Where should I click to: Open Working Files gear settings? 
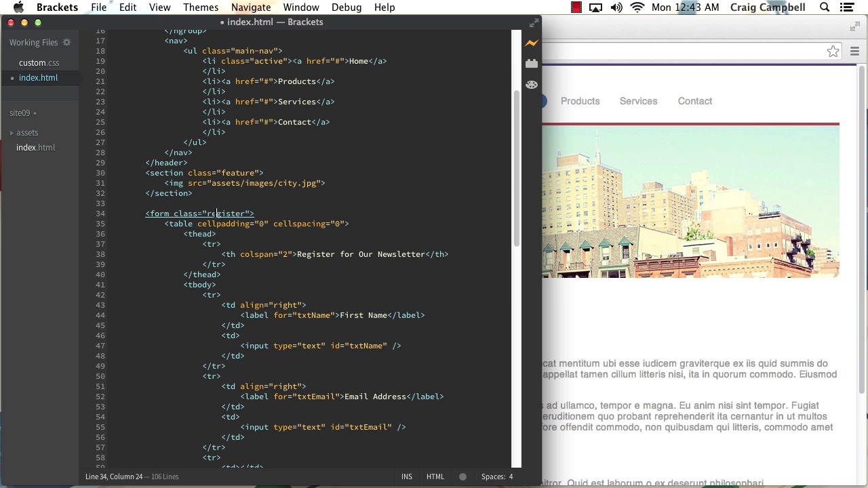pyautogui.click(x=66, y=43)
